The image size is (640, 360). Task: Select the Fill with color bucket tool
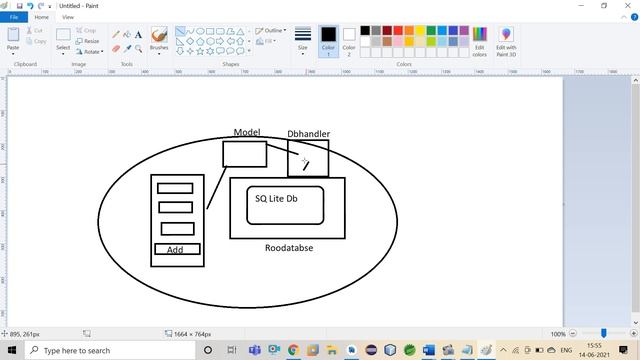[x=127, y=35]
